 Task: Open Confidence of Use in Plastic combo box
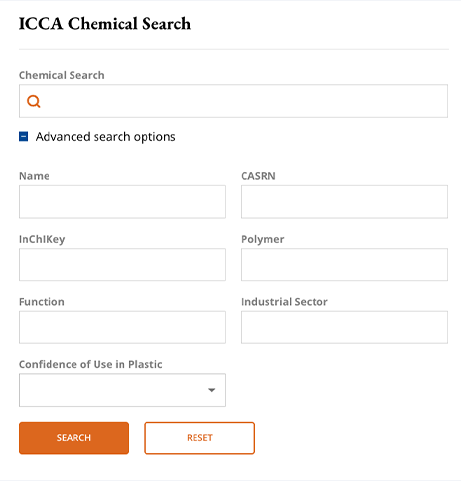[122, 390]
